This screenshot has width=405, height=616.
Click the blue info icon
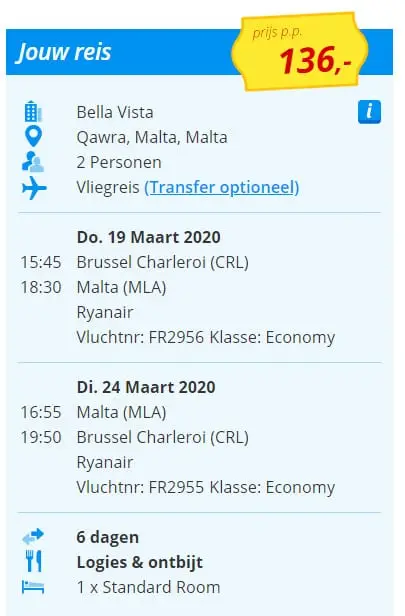pyautogui.click(x=369, y=112)
